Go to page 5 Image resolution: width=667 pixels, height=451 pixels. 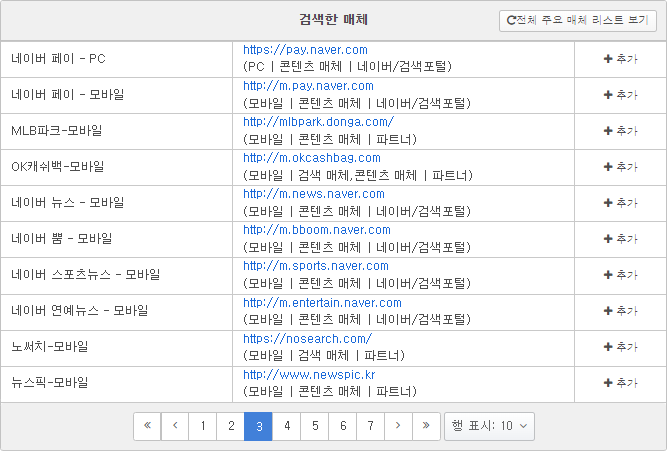315,426
